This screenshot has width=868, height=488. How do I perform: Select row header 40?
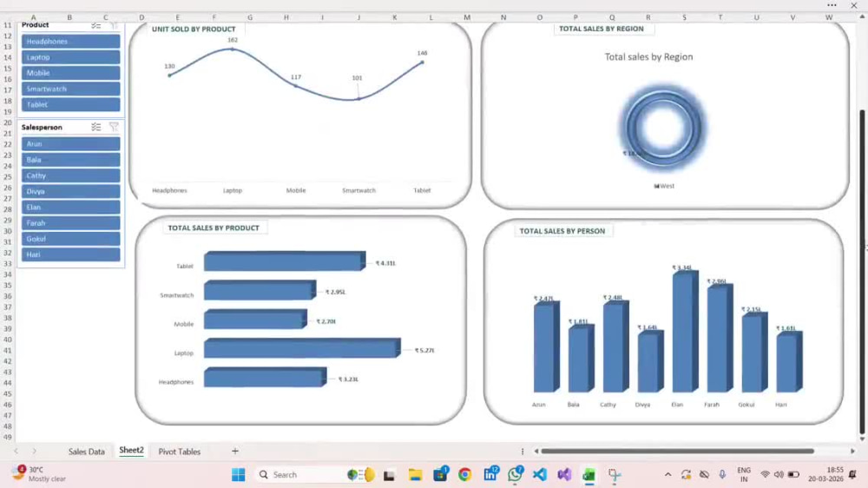[x=7, y=340]
